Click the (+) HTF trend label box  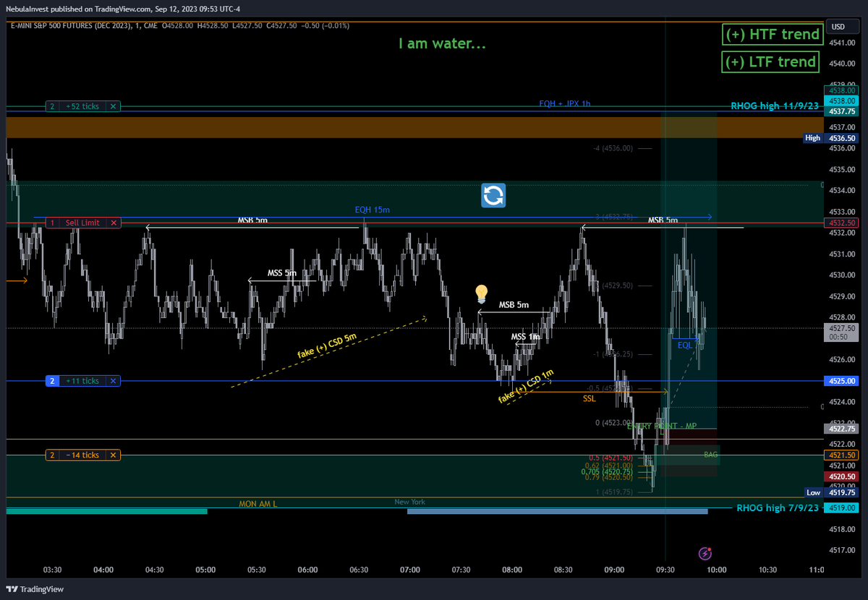(x=773, y=34)
